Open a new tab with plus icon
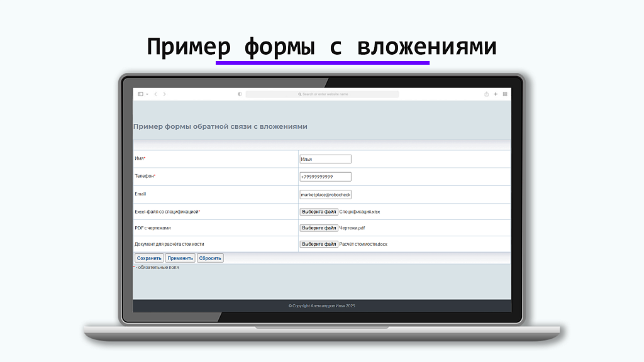 tap(496, 94)
